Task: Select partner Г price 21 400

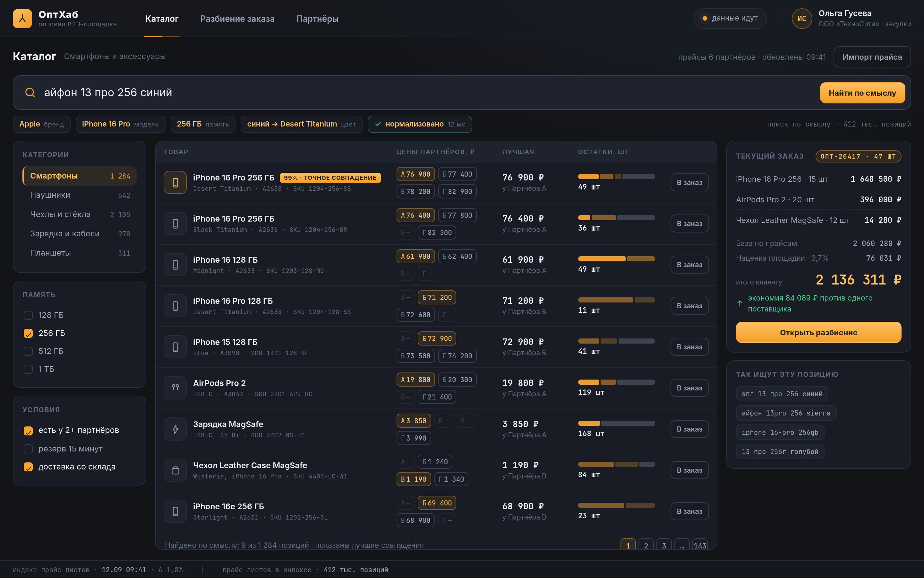Action: 437,397
